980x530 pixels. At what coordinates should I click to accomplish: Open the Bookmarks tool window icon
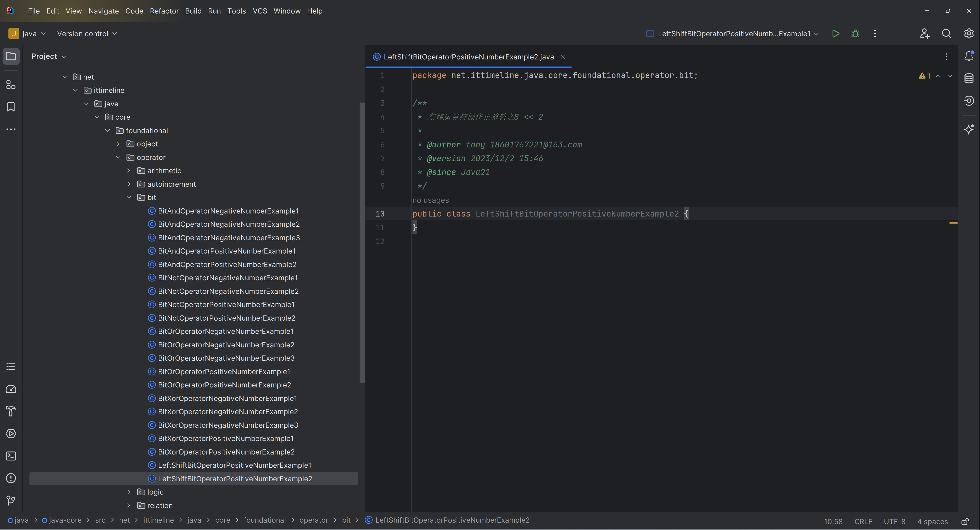11,107
